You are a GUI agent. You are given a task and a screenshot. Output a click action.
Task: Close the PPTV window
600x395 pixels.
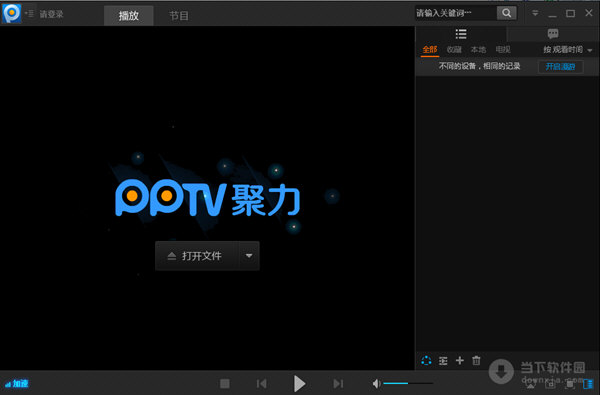point(589,13)
